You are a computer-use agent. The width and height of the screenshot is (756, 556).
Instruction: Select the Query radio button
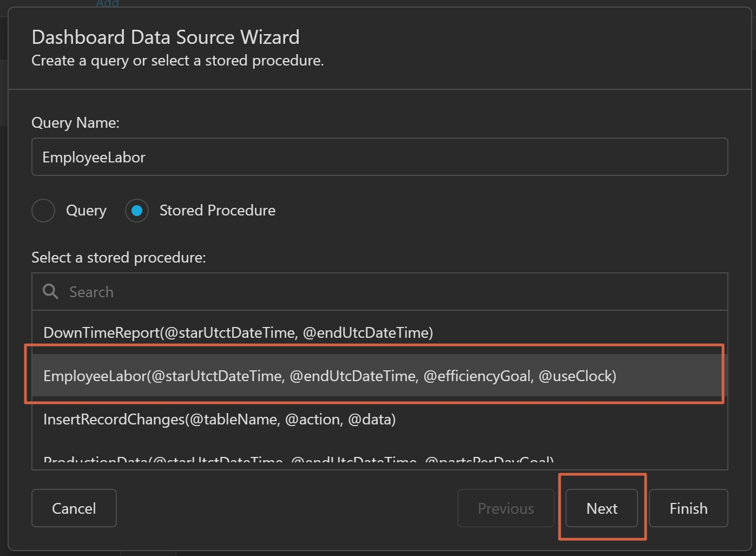[43, 211]
